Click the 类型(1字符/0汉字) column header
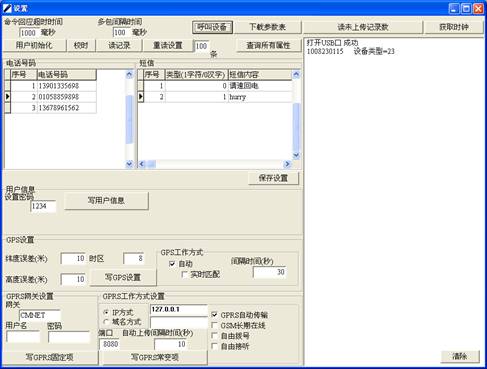 point(196,75)
